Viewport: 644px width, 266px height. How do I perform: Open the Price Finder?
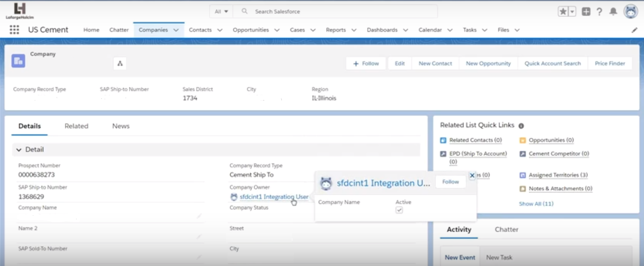coord(610,63)
